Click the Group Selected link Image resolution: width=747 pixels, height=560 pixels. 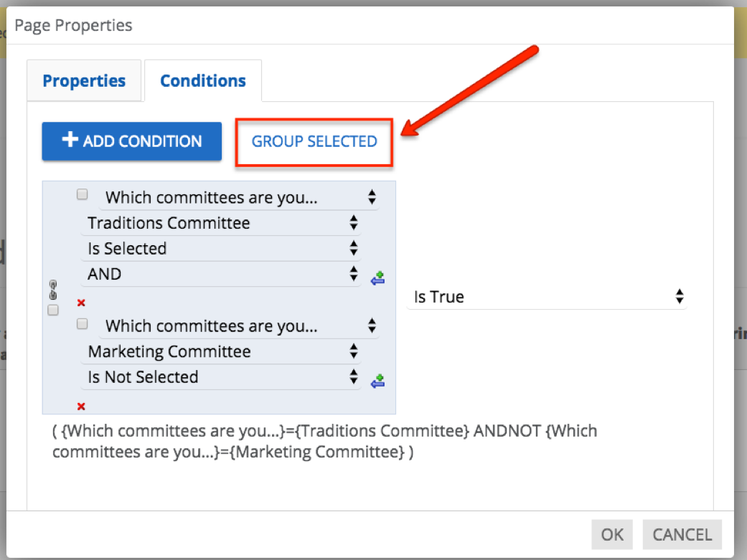pyautogui.click(x=314, y=141)
